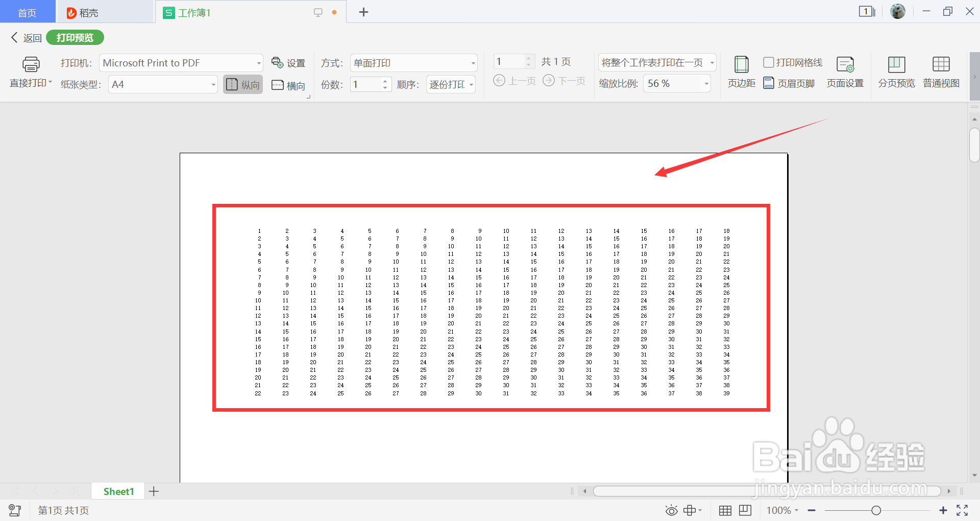Open a new tab with plus button
The image size is (980, 521).
pos(363,12)
